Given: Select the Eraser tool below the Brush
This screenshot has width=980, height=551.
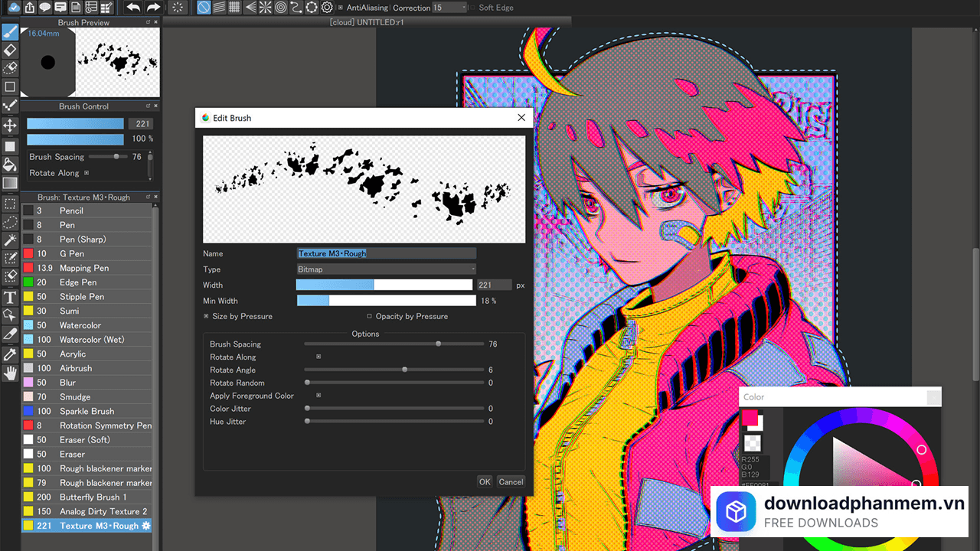Looking at the screenshot, I should coord(10,51).
